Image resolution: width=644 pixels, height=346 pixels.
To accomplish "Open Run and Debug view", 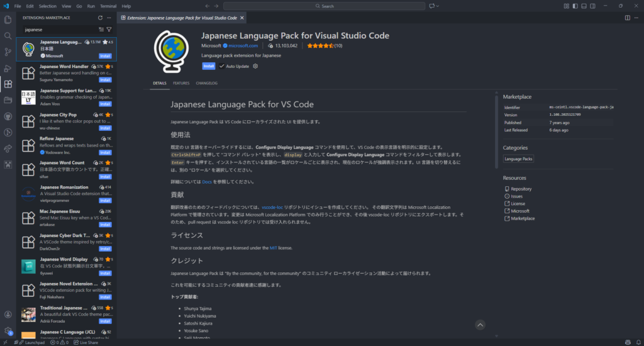I will click(8, 68).
